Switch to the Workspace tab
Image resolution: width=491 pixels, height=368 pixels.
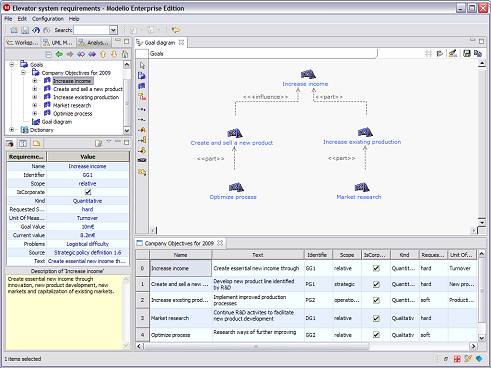(23, 43)
